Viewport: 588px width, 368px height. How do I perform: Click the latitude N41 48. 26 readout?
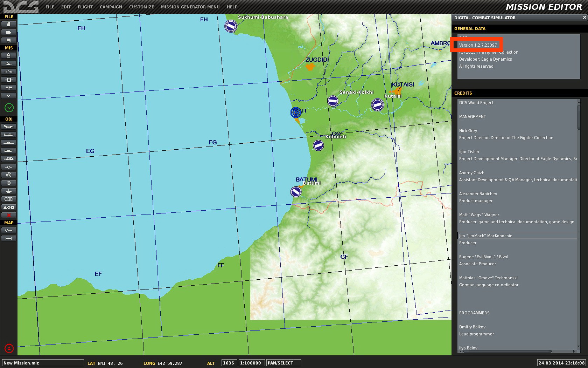(x=110, y=363)
